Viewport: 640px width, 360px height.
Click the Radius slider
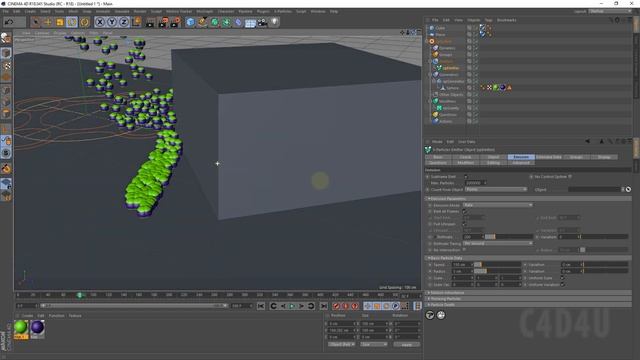[497, 271]
